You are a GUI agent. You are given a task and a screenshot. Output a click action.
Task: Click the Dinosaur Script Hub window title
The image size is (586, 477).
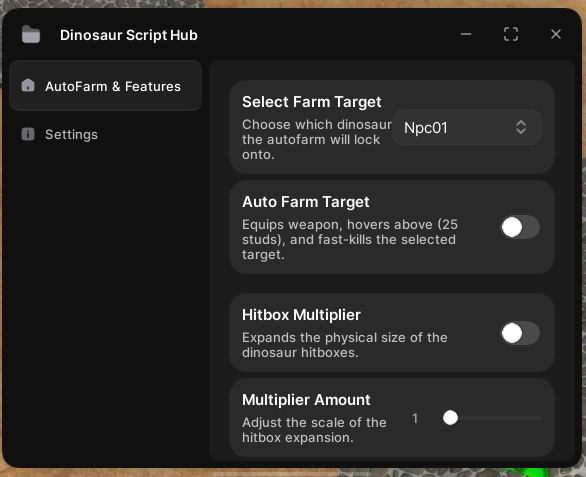click(x=129, y=35)
